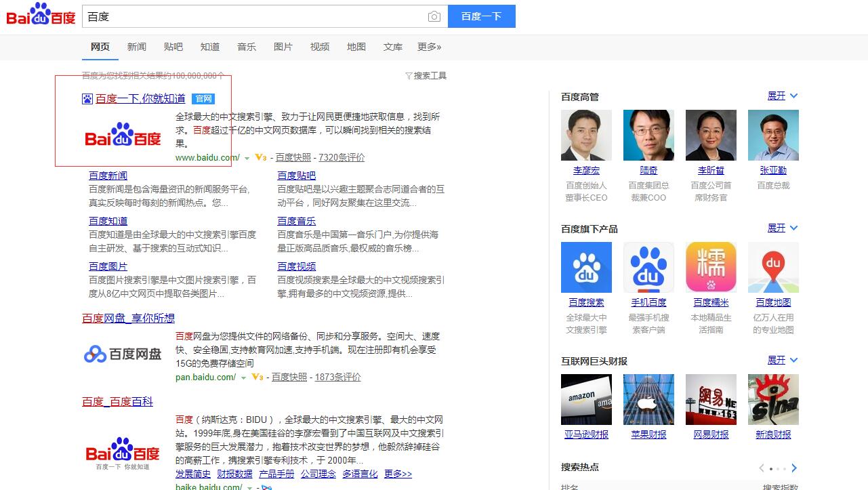
Task: Switch to the 新闻 tab
Action: click(x=137, y=47)
